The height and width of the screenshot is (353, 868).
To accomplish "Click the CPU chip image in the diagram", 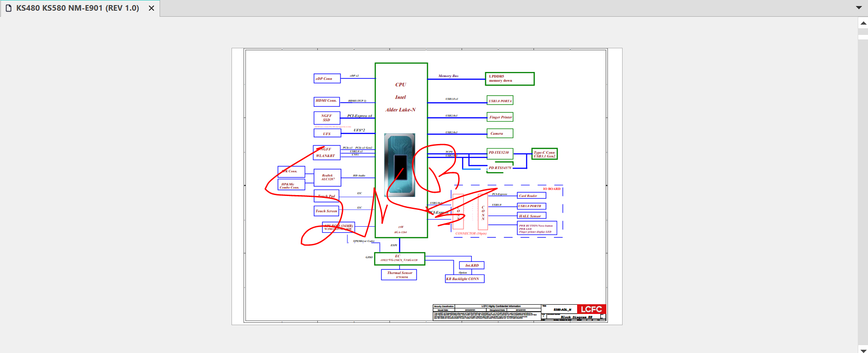I will pos(400,165).
